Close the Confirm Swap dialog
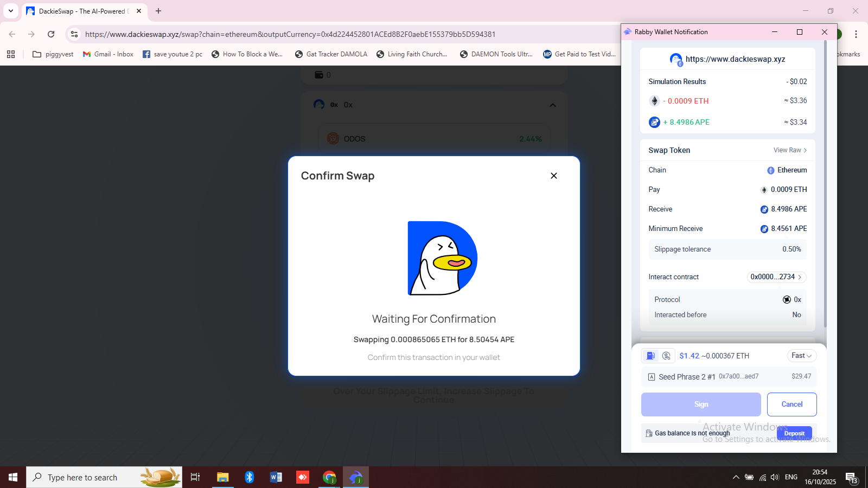868x488 pixels. pyautogui.click(x=554, y=176)
